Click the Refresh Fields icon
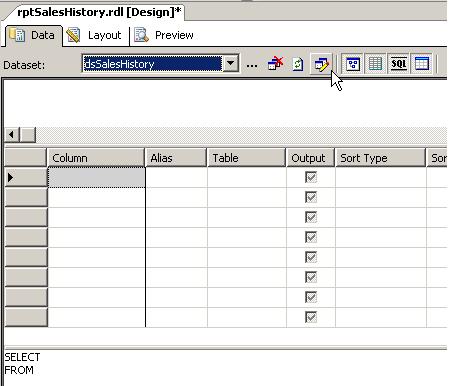 (x=298, y=64)
